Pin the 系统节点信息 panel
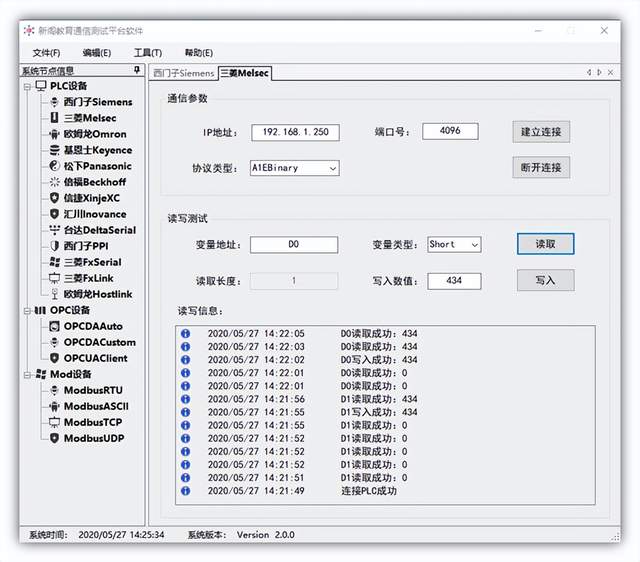This screenshot has width=640, height=562. click(x=137, y=70)
